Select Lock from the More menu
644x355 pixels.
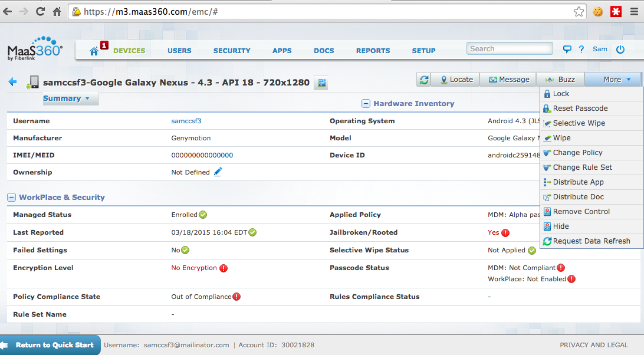pos(592,94)
